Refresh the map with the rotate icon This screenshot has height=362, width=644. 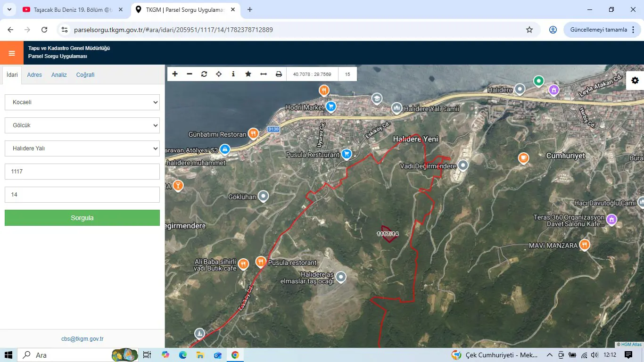point(204,74)
